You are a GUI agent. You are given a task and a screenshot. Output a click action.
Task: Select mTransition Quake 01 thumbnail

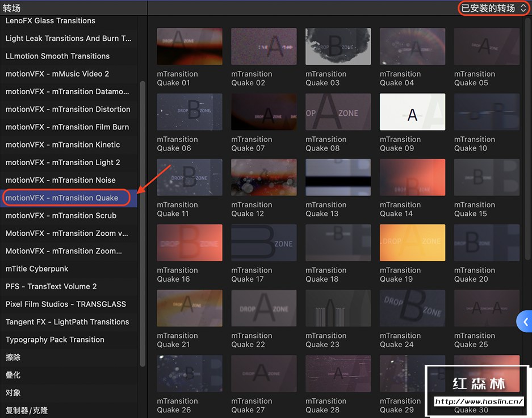pos(190,47)
